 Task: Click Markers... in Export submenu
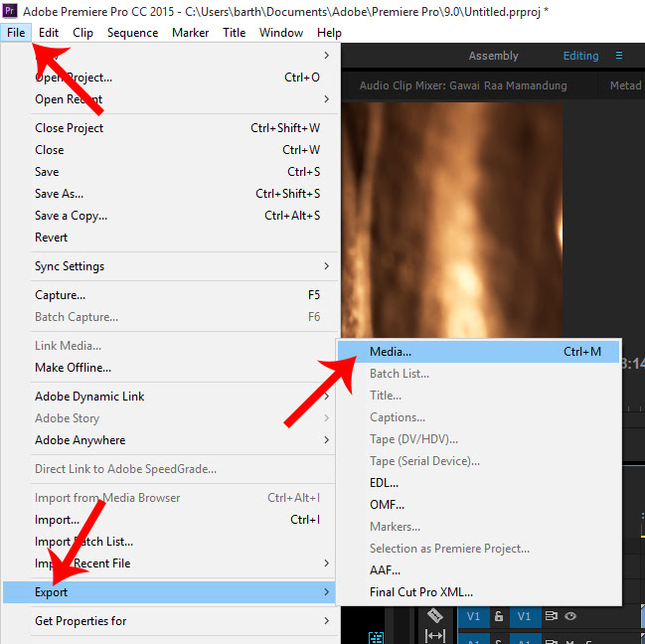[478, 527]
